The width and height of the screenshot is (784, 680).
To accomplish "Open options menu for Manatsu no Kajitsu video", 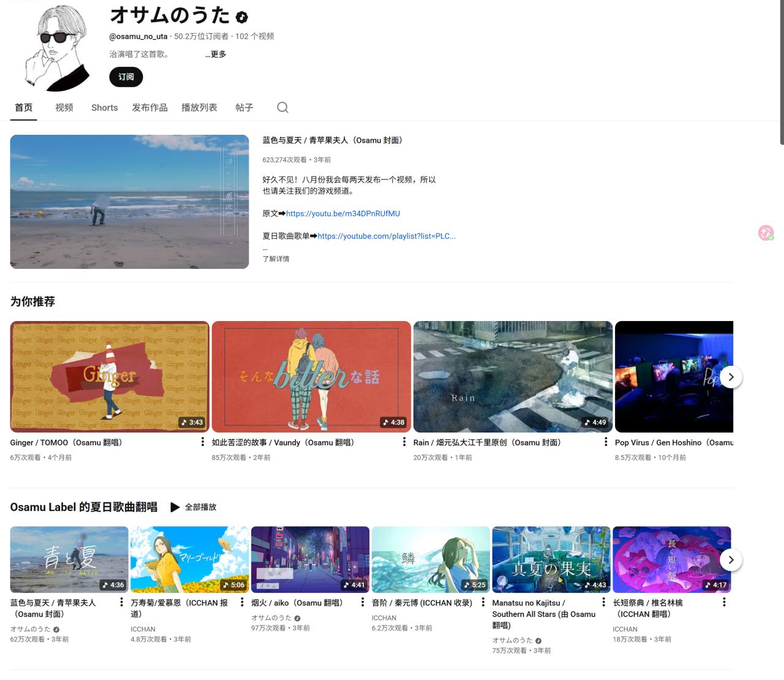I will tap(604, 602).
